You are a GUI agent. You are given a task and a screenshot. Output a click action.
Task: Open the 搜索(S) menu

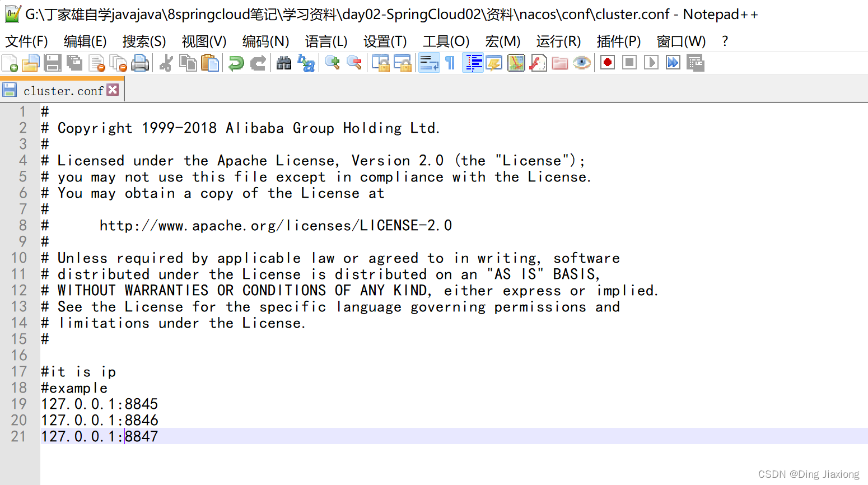pyautogui.click(x=144, y=41)
